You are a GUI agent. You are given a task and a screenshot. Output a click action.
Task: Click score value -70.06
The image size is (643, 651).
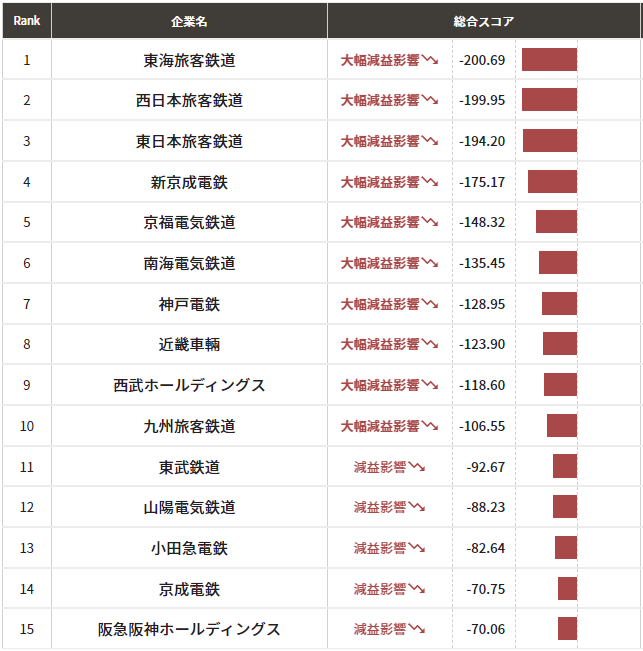(x=486, y=629)
